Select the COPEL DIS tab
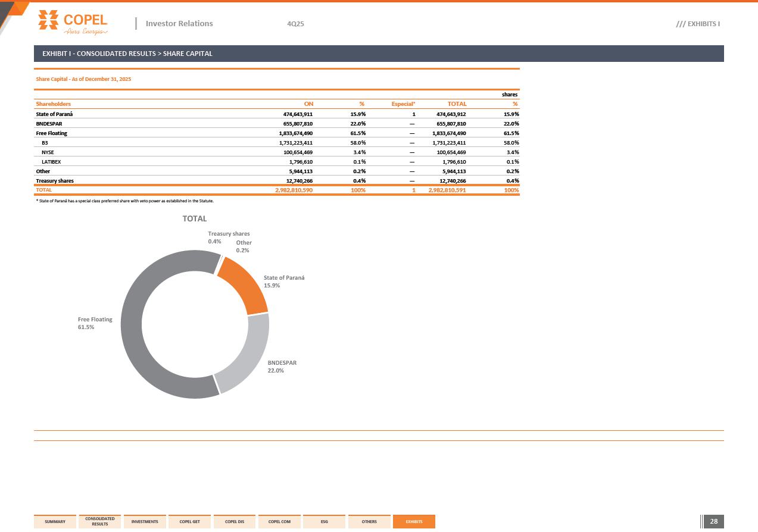 [x=235, y=522]
